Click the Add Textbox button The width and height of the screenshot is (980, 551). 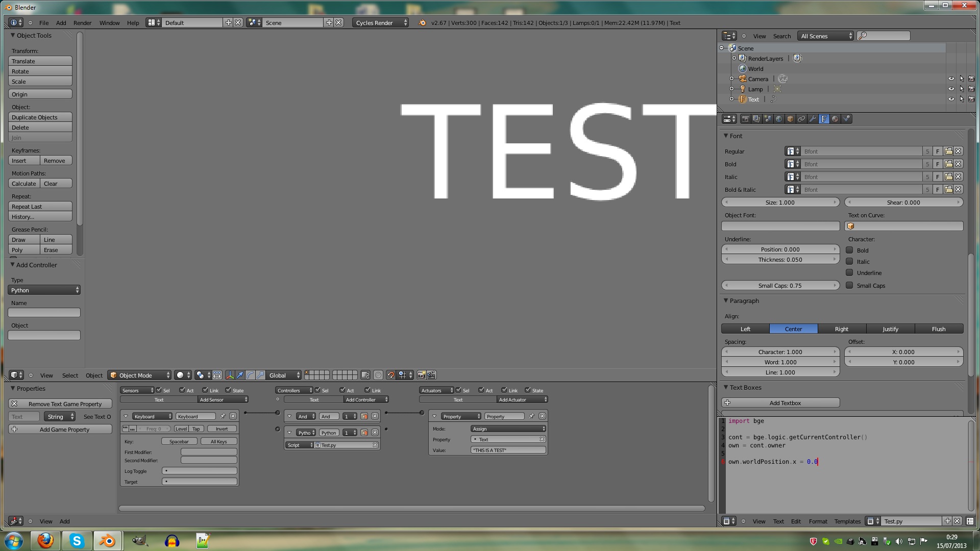tap(780, 403)
